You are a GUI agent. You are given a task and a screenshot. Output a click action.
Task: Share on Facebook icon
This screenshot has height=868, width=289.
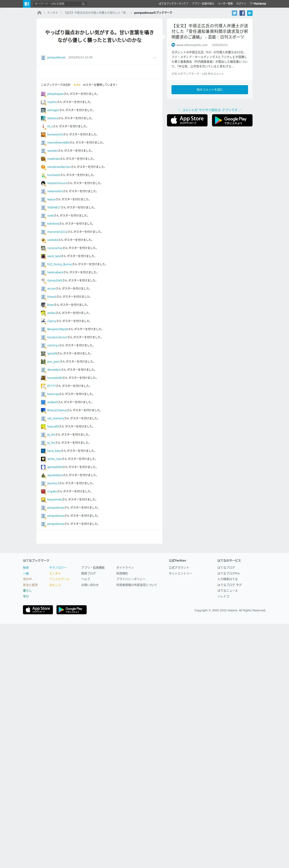tap(242, 13)
